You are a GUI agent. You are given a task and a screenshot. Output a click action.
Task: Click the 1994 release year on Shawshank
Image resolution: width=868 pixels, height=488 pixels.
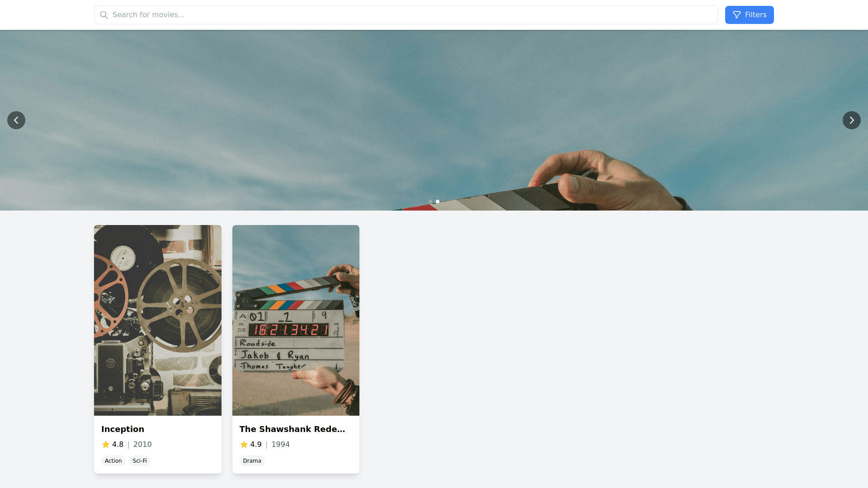(280, 445)
